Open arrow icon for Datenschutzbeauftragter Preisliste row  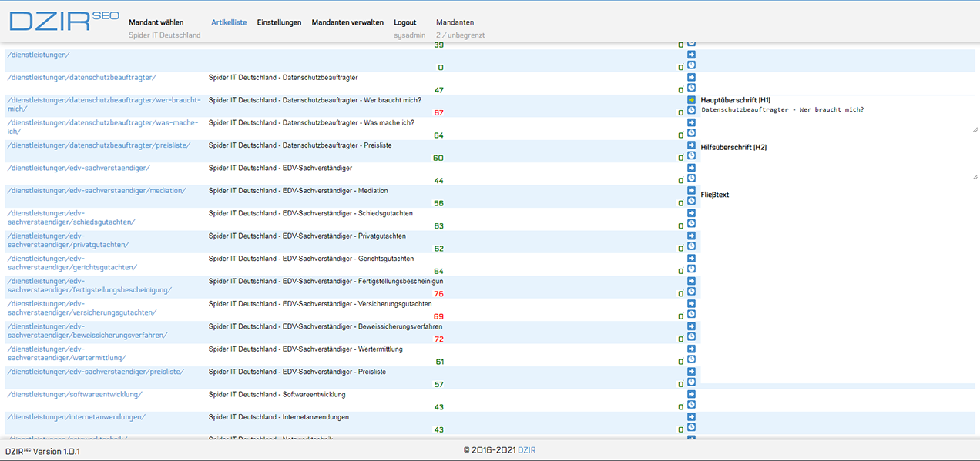(691, 145)
